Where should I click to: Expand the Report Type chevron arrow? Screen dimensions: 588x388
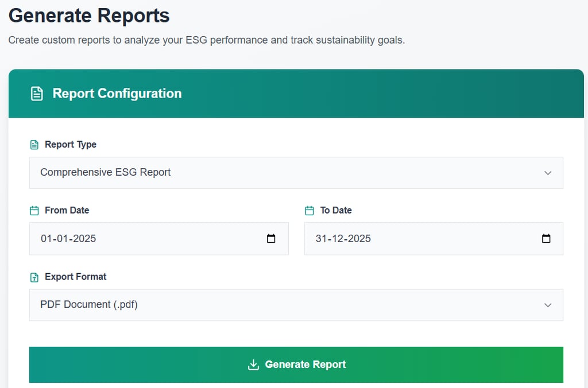548,173
